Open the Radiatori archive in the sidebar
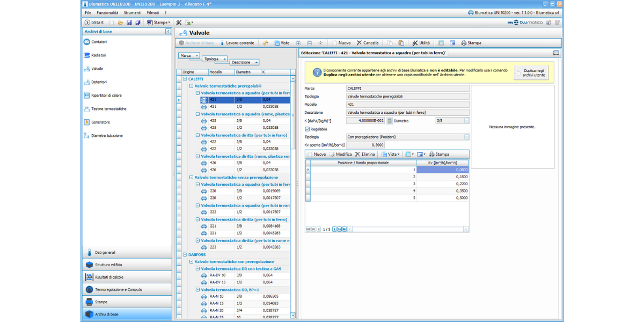The width and height of the screenshot is (644, 322). [x=98, y=55]
